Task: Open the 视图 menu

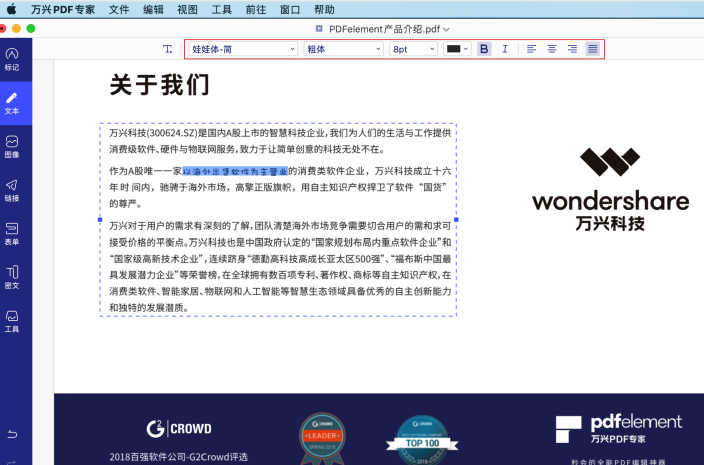Action: [x=187, y=9]
